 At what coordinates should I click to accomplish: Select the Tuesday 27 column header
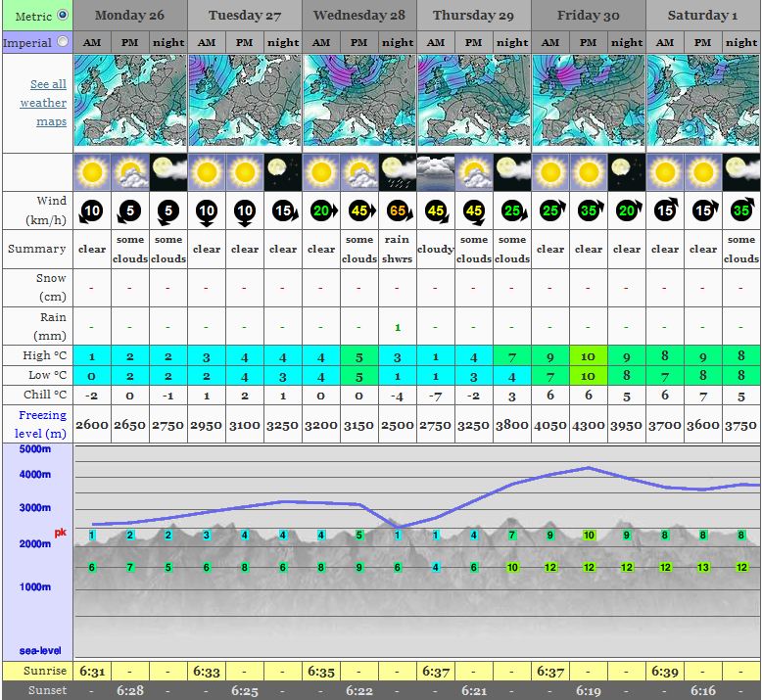(x=244, y=15)
